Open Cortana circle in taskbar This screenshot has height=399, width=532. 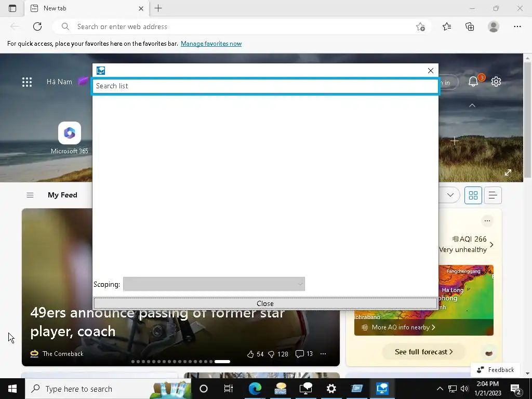[204, 389]
